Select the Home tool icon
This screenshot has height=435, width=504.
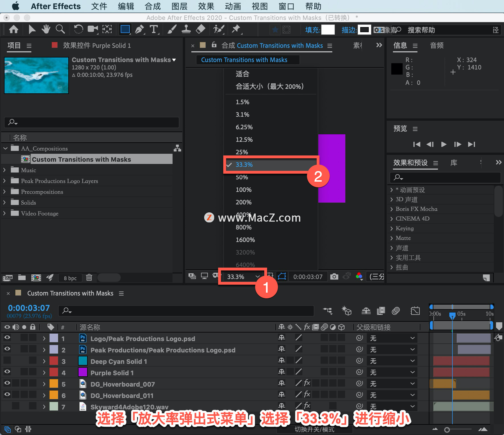tap(14, 29)
